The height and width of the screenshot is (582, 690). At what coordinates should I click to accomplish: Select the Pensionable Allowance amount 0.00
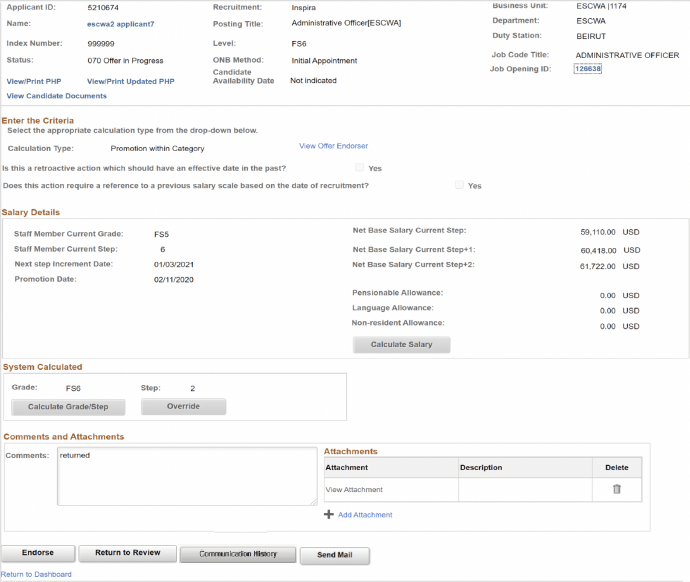pos(607,296)
